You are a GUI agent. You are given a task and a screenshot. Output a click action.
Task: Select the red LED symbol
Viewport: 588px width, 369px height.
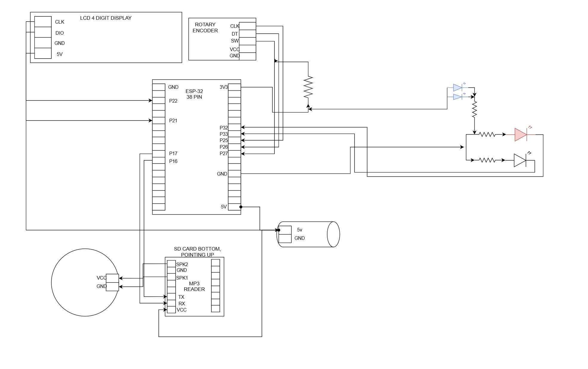pos(521,135)
